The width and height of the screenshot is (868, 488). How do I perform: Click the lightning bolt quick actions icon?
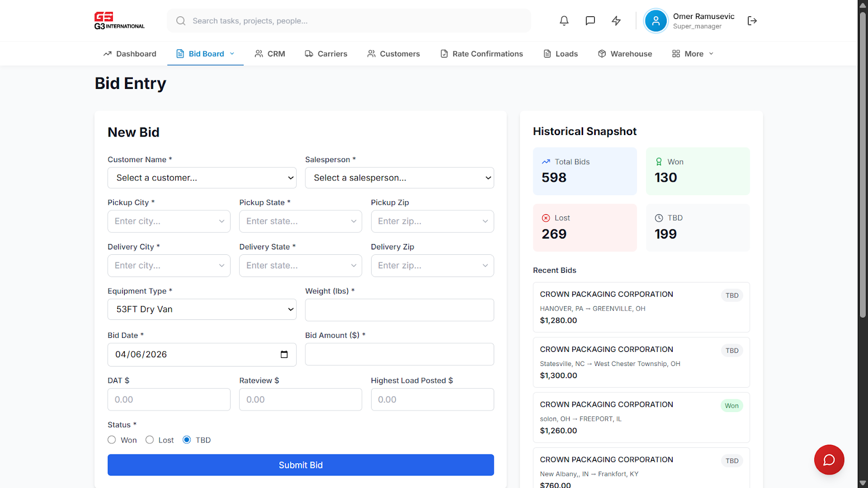(x=616, y=21)
